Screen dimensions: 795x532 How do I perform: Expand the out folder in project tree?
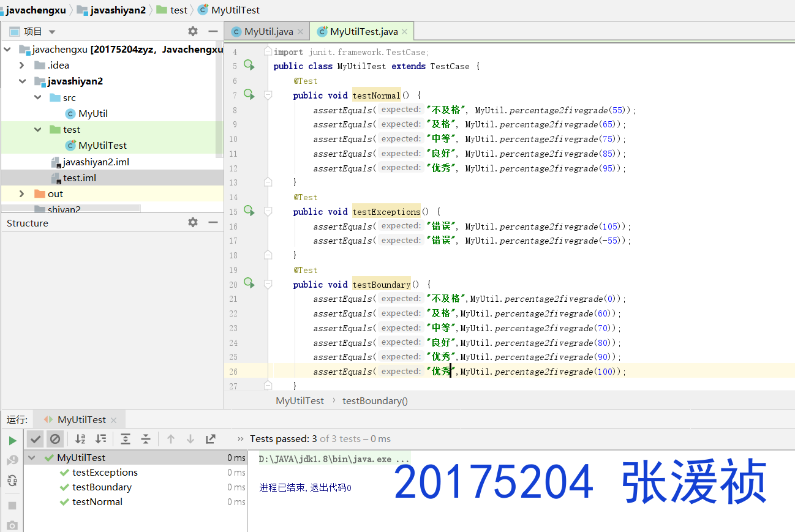tap(22, 194)
